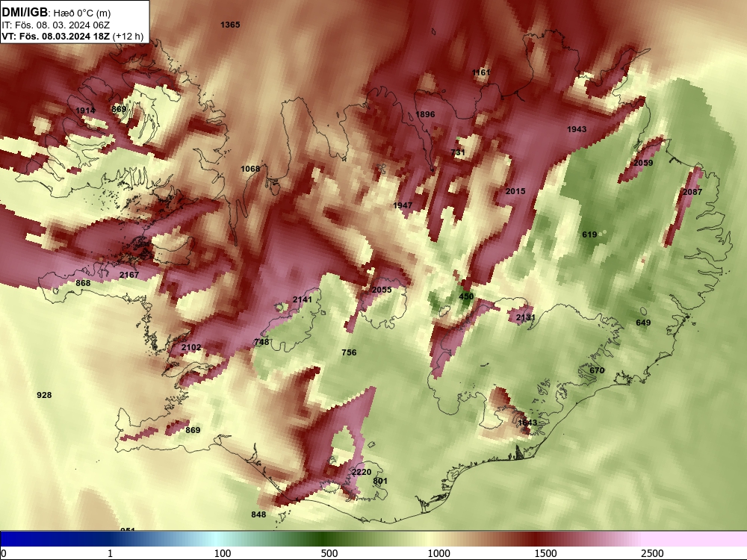The width and height of the screenshot is (747, 560).
Task: Click the 0 tick label on the color scale
Action: (4, 553)
